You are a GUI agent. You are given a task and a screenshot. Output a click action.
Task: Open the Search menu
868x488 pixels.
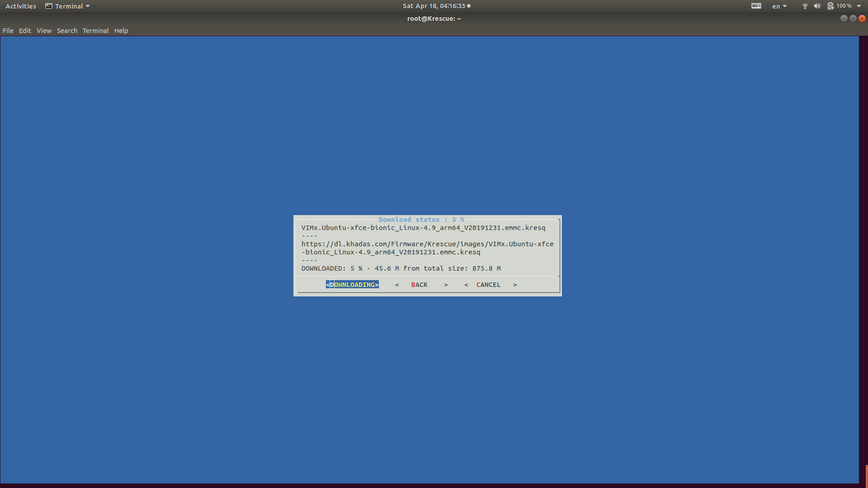pos(67,31)
